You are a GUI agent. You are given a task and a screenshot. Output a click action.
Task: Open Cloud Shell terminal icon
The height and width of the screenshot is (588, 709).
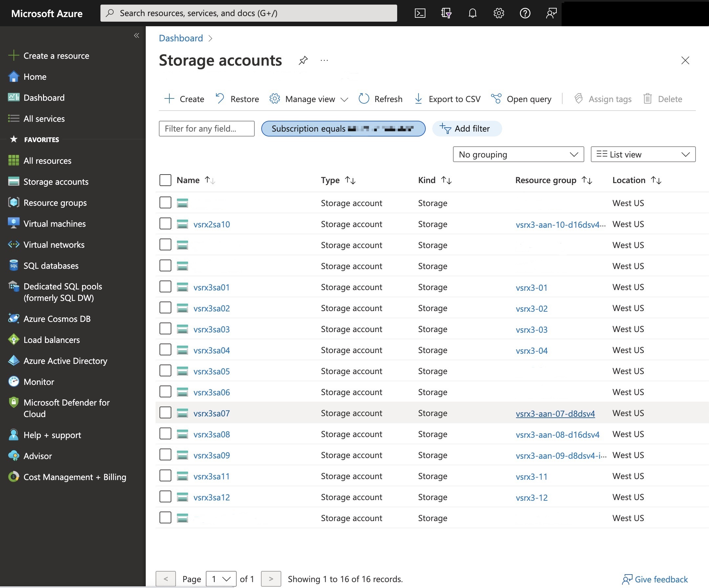coord(420,13)
